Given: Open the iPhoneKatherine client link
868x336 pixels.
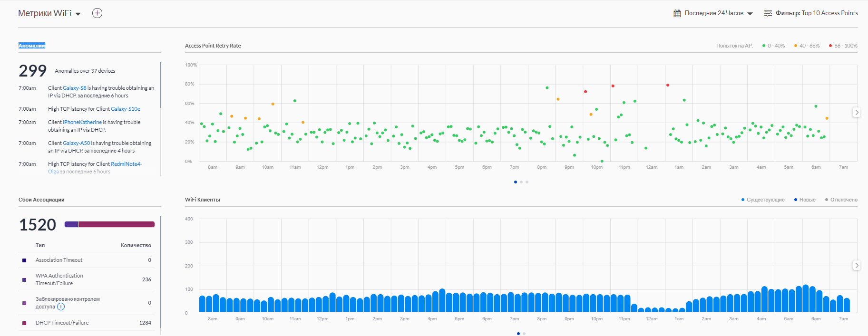Looking at the screenshot, I should (x=82, y=122).
